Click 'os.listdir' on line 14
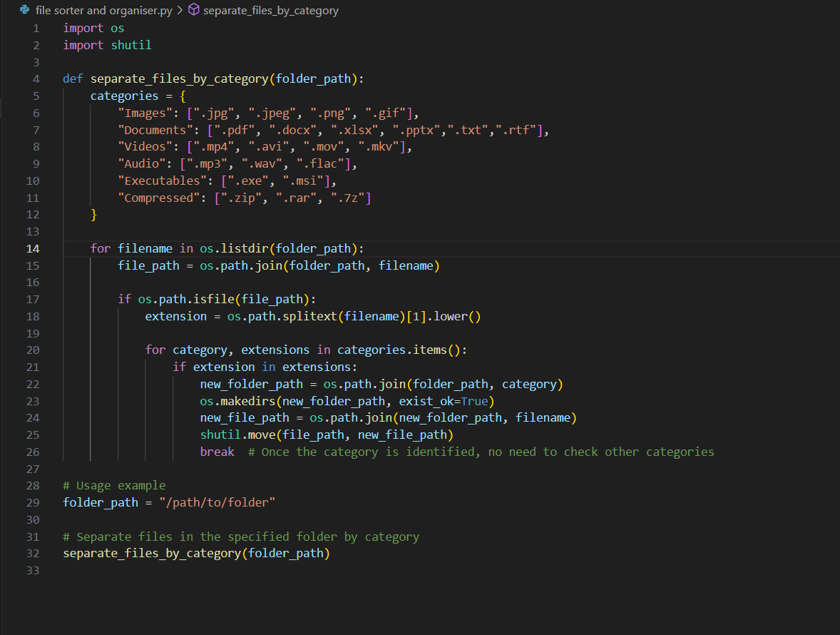 click(x=237, y=248)
